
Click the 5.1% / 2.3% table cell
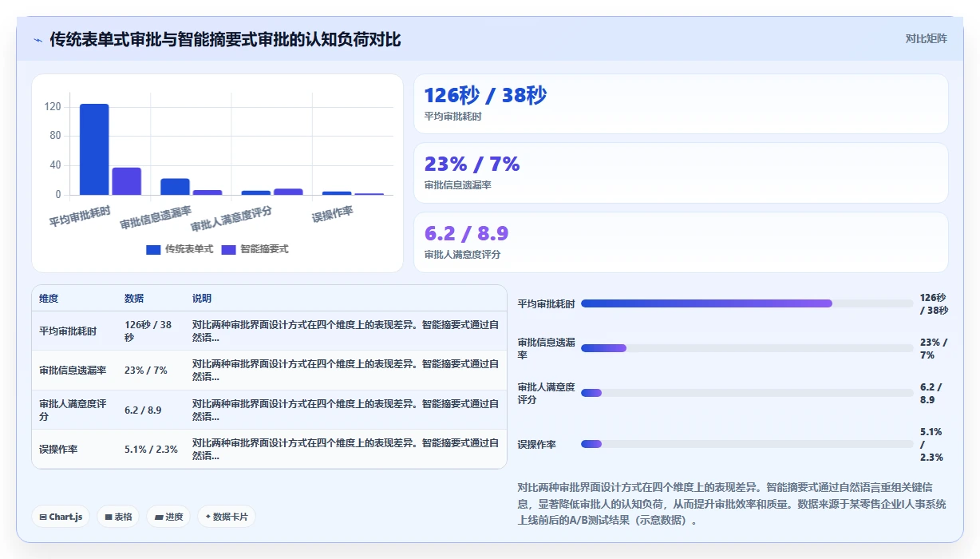(x=152, y=449)
